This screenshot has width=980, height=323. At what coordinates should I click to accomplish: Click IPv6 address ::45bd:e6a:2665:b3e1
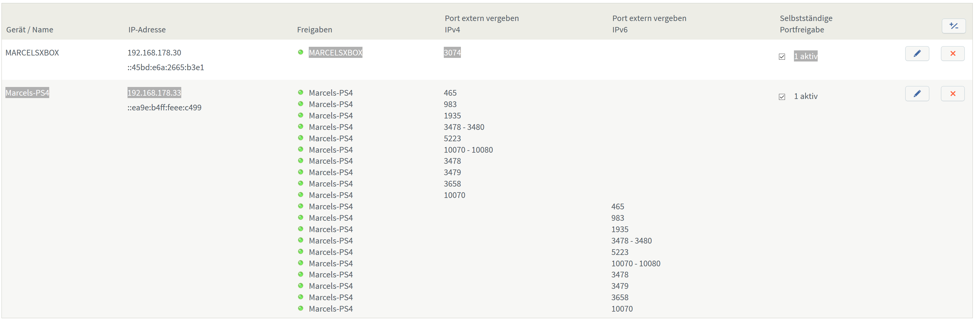pos(166,67)
